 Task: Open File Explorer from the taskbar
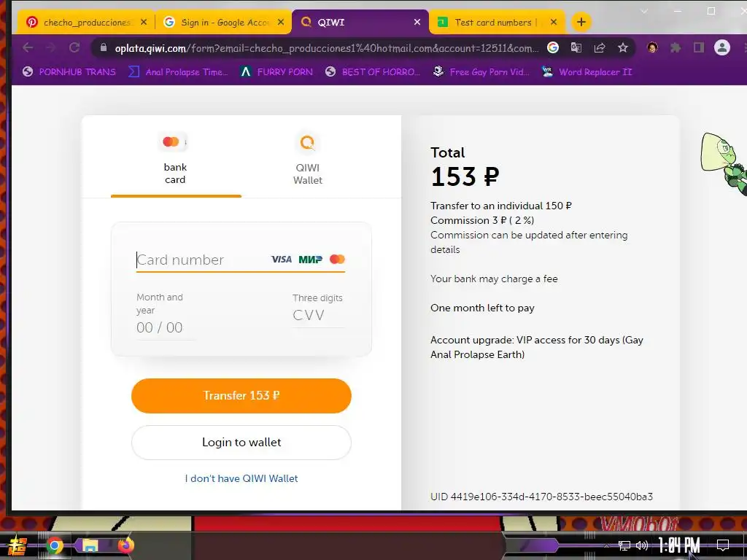click(x=90, y=545)
